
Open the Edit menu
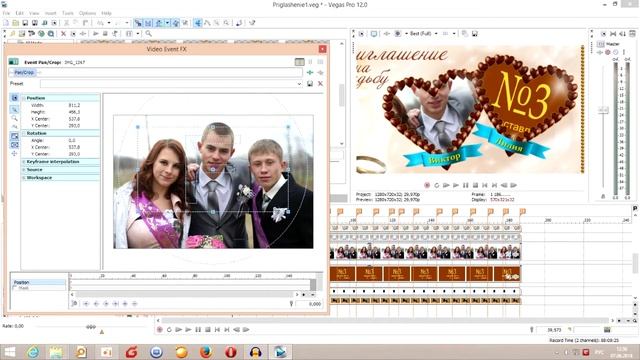click(20, 13)
